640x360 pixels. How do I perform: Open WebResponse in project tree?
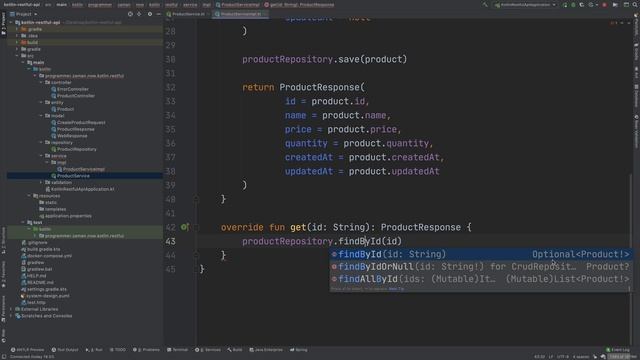tap(69, 136)
